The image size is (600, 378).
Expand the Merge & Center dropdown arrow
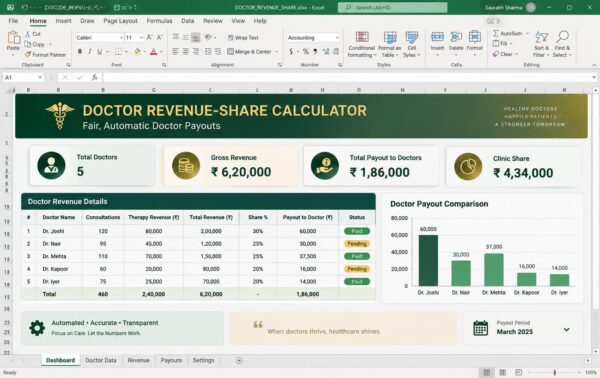point(276,51)
